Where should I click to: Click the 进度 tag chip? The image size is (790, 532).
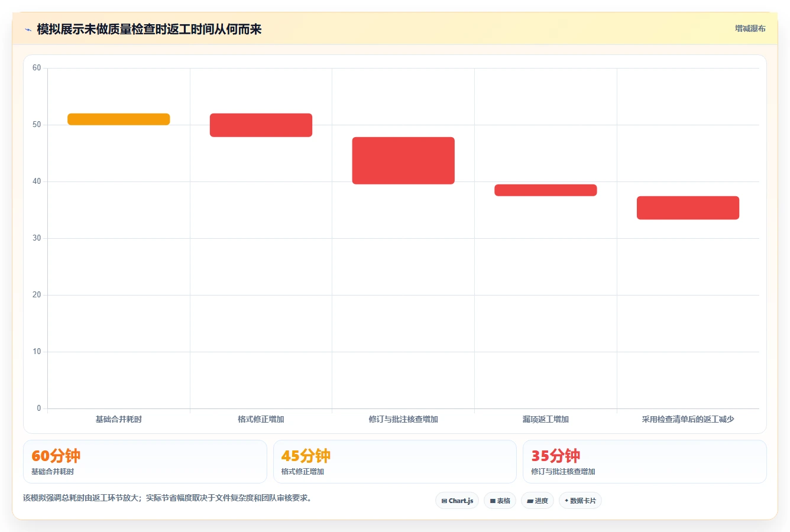point(538,501)
